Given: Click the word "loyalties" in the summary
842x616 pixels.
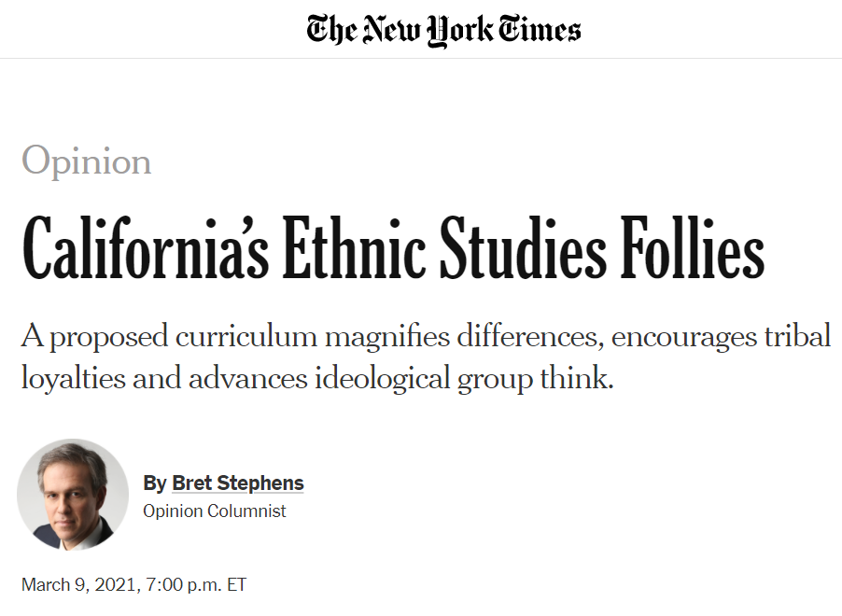Looking at the screenshot, I should coord(74,379).
